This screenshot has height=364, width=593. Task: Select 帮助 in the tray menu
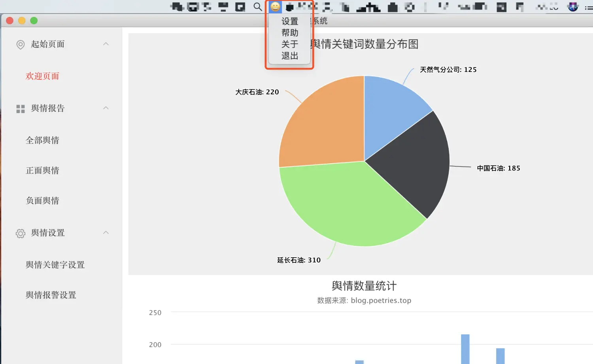(290, 33)
